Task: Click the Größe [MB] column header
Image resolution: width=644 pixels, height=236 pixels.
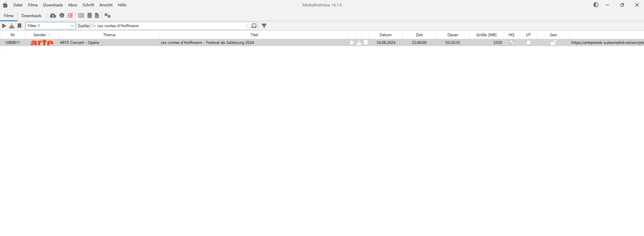Action: [x=486, y=35]
